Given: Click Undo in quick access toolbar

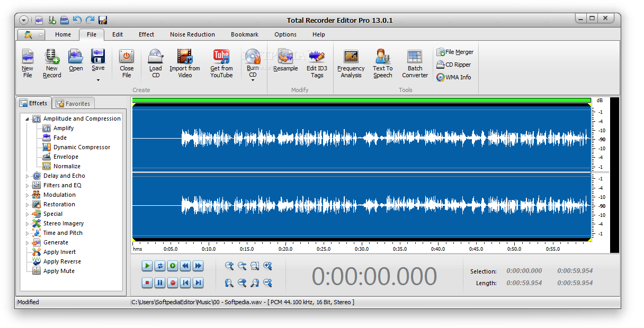Looking at the screenshot, I should click(77, 20).
